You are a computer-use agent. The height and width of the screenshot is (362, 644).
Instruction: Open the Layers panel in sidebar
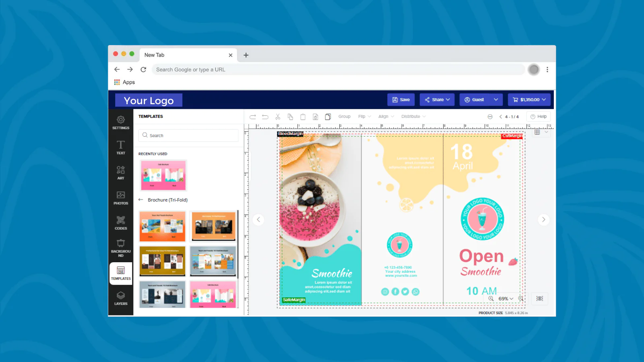point(121,298)
